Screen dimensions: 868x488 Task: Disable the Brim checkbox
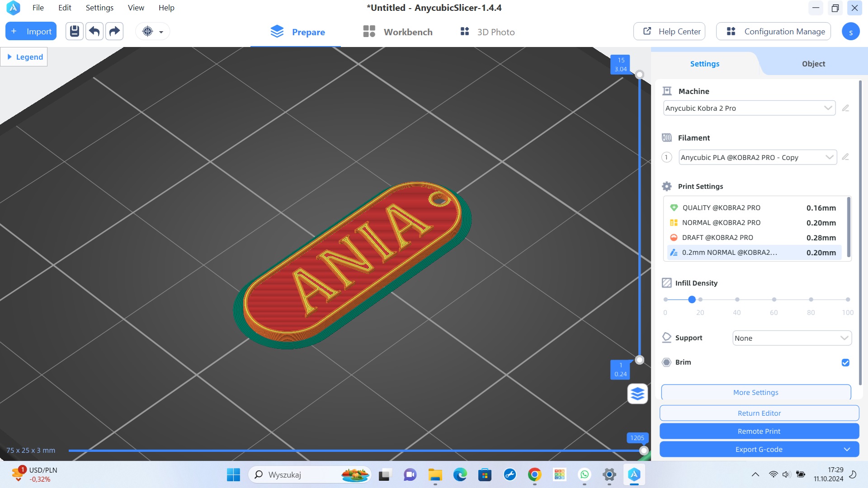845,362
